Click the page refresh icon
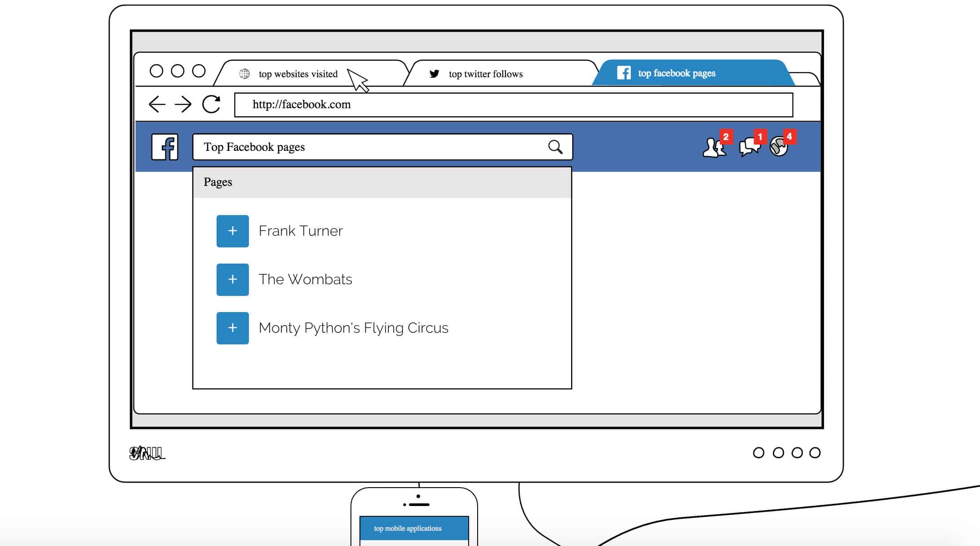This screenshot has width=980, height=546. tap(212, 104)
